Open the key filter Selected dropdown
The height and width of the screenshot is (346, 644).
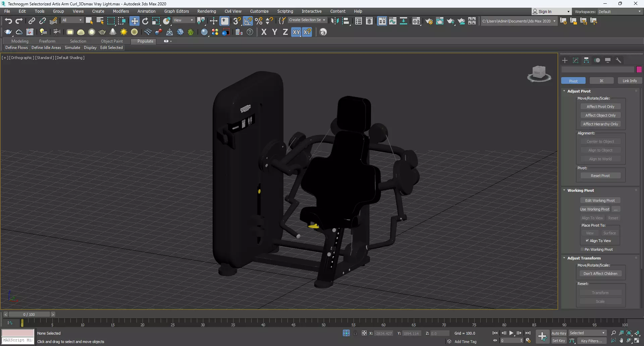tap(587, 333)
